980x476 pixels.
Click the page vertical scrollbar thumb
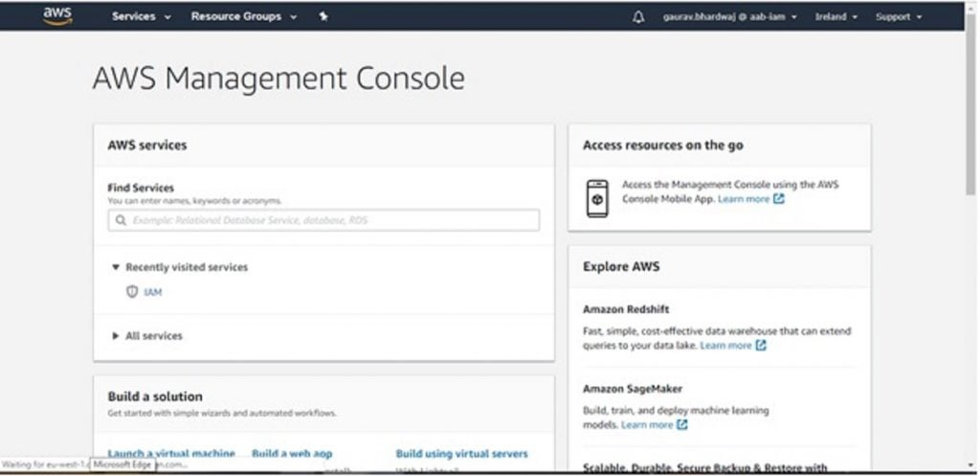tap(970, 106)
